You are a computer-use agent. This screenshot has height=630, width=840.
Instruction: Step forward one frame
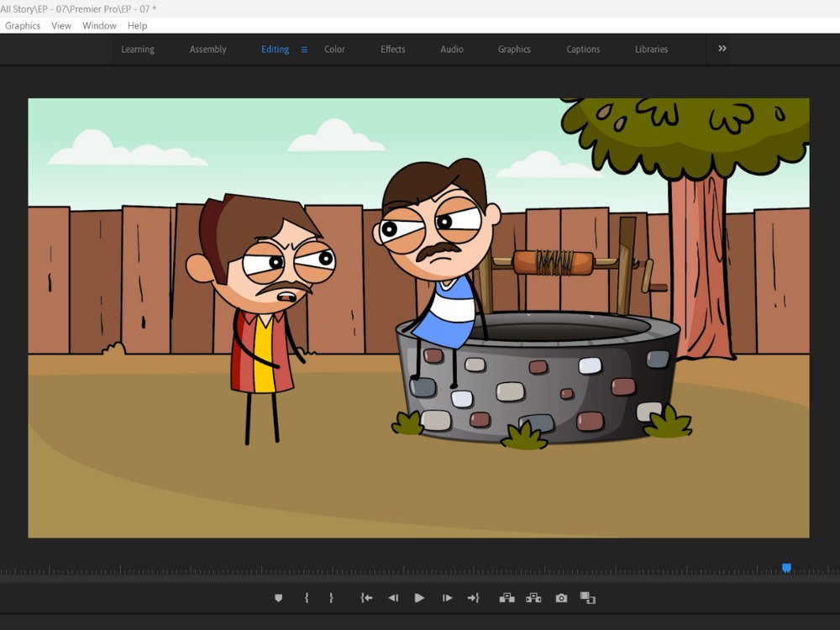click(x=447, y=598)
